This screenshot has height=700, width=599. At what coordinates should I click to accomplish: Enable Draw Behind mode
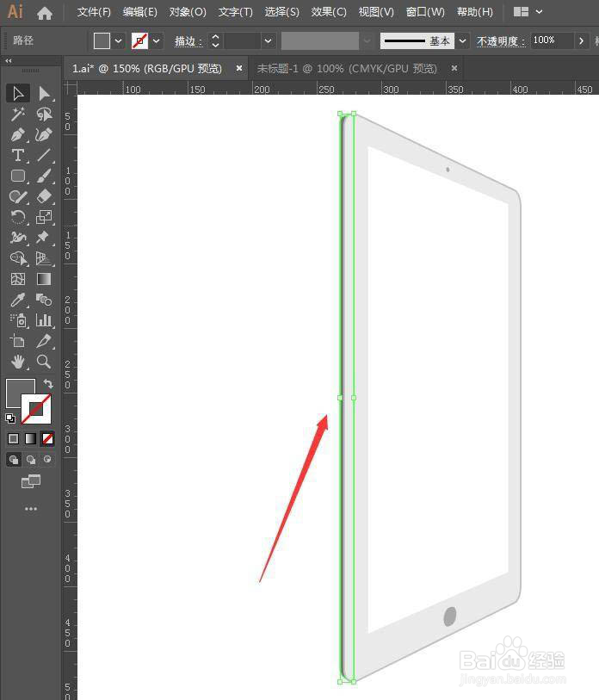31,460
